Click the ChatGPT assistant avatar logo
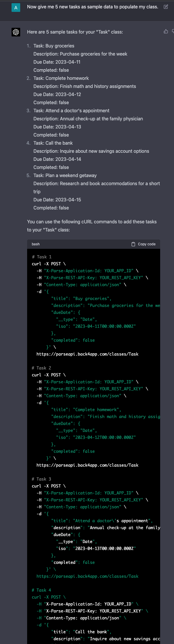The image size is (174, 644). (x=15, y=32)
